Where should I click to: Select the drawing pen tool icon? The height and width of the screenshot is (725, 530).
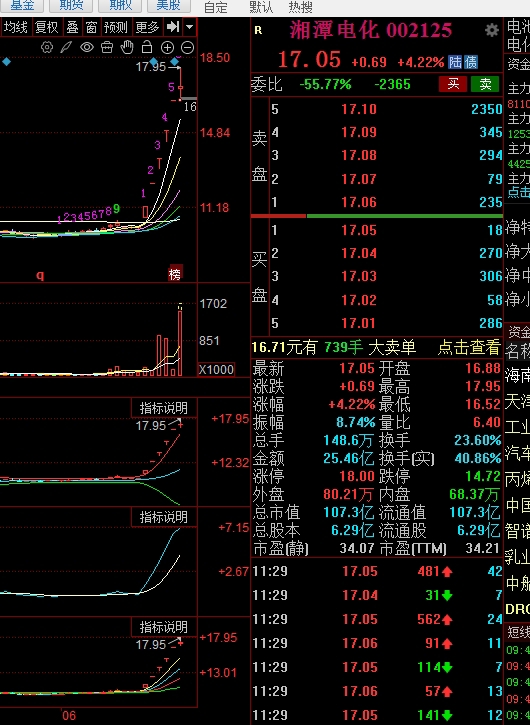(x=67, y=47)
